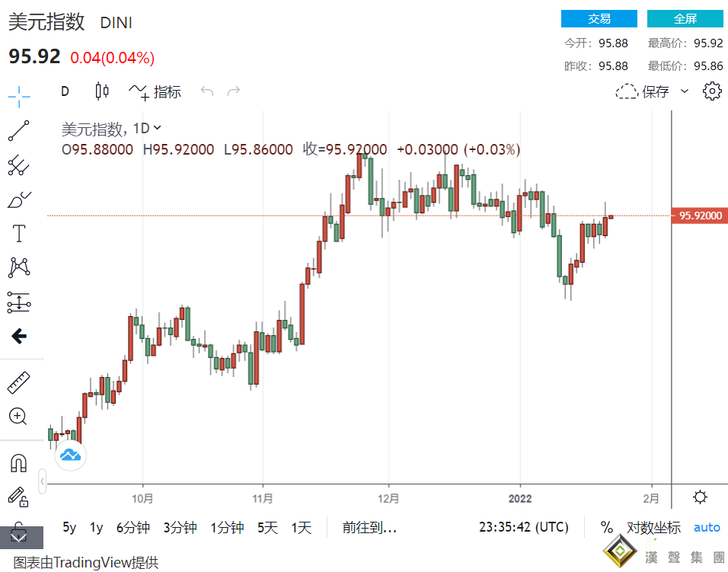728x572 pixels.
Task: Expand the dropdown arrow next to 保存
Action: click(684, 91)
